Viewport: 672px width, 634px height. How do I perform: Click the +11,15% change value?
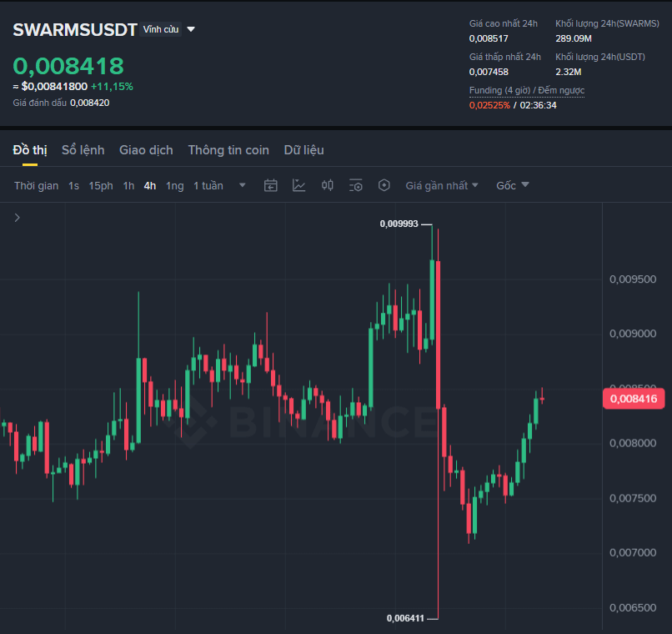point(112,87)
